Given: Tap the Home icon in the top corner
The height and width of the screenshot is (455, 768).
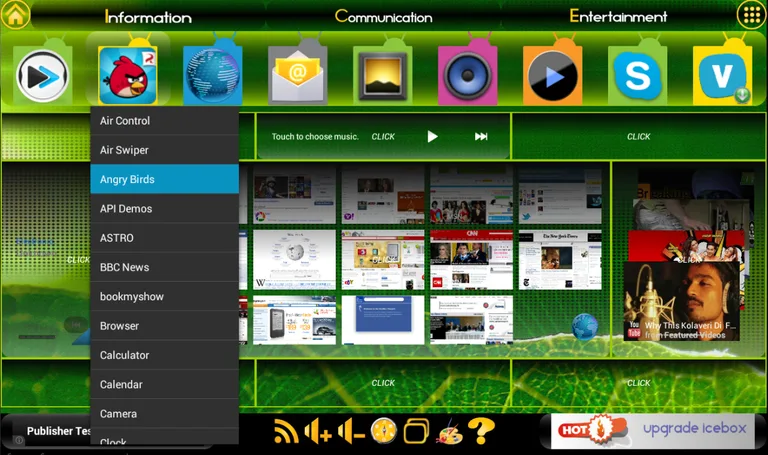Looking at the screenshot, I should click(x=15, y=15).
